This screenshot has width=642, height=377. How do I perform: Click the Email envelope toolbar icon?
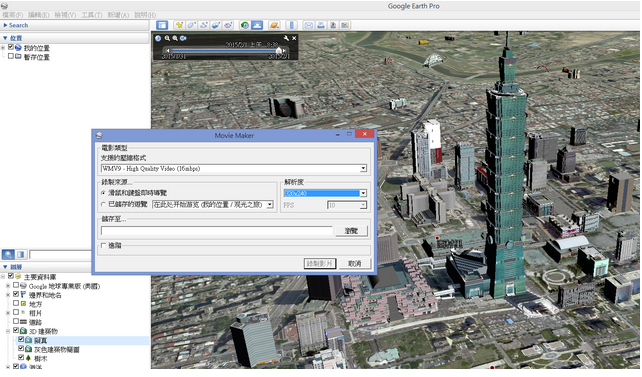[x=308, y=25]
